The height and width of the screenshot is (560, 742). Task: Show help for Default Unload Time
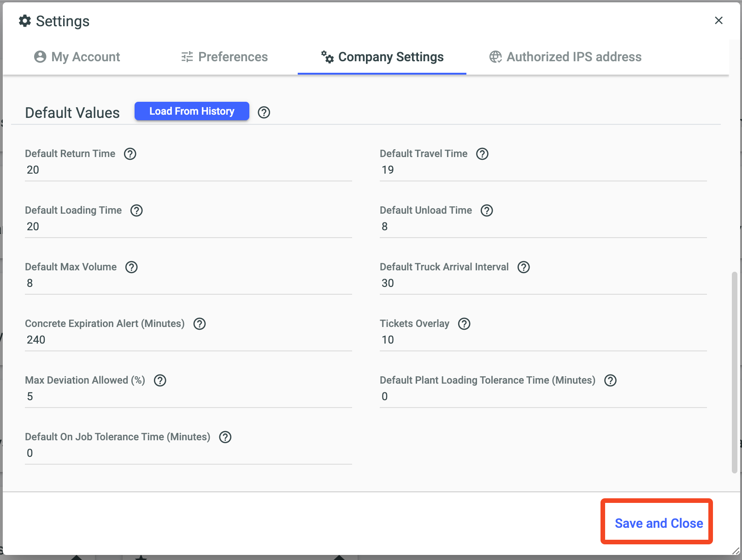coord(487,210)
